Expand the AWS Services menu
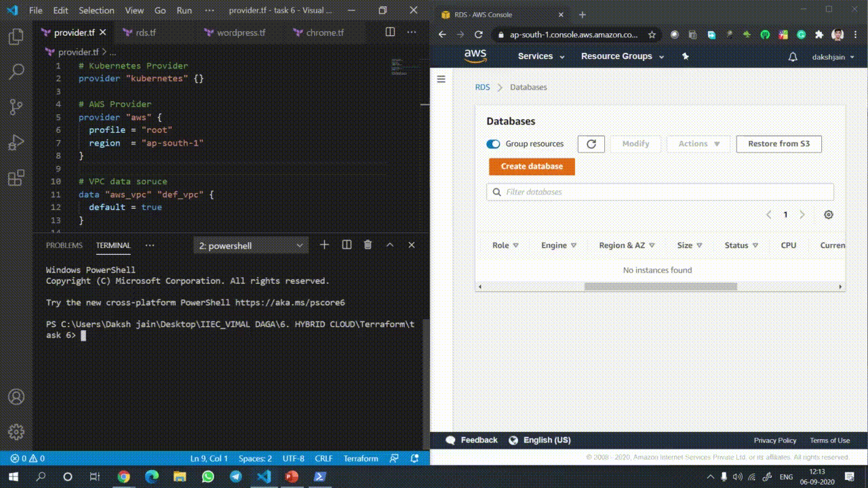 pos(541,56)
